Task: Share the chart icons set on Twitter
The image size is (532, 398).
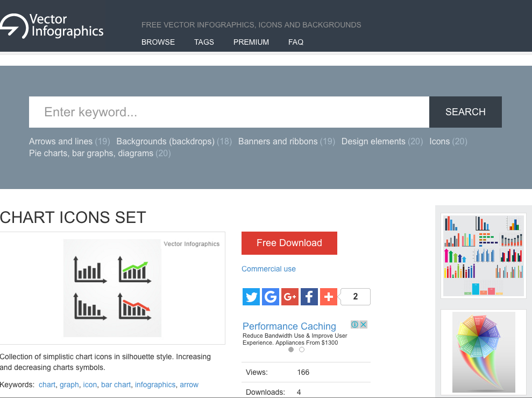Action: pyautogui.click(x=251, y=296)
